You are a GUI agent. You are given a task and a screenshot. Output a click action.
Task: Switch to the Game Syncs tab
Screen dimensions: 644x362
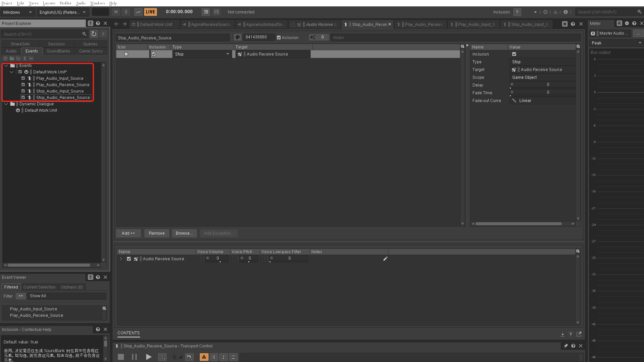point(91,51)
